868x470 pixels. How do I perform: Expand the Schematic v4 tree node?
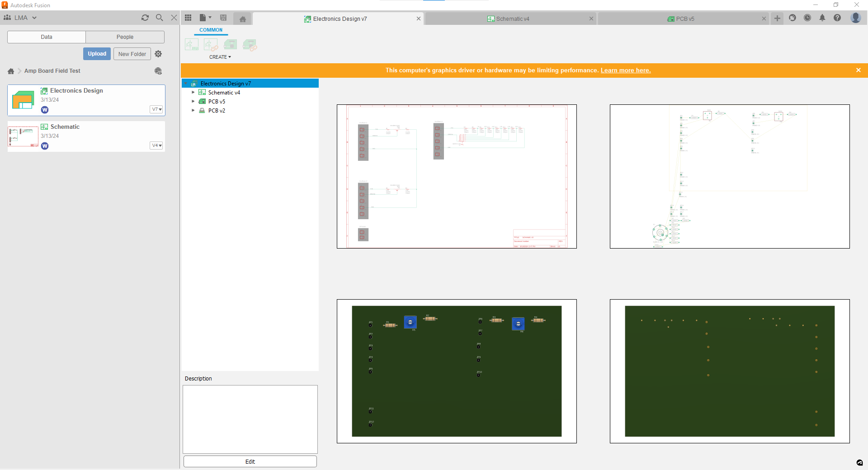(193, 92)
